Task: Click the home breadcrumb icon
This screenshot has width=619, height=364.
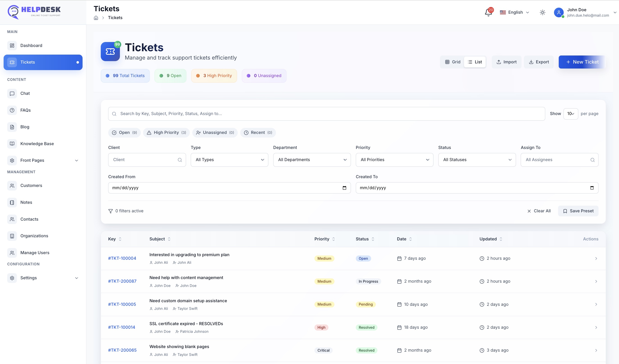Action: click(x=96, y=18)
